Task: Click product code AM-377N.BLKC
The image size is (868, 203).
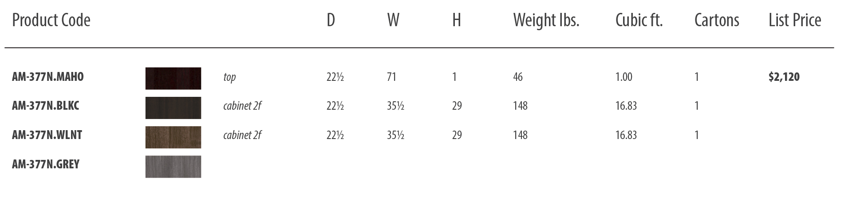Action: point(46,106)
